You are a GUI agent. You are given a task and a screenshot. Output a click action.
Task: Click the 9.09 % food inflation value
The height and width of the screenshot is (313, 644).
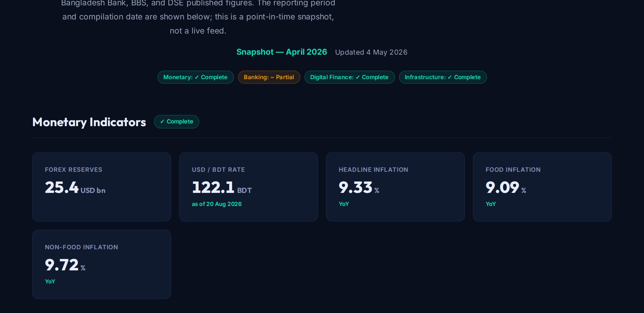(x=506, y=188)
